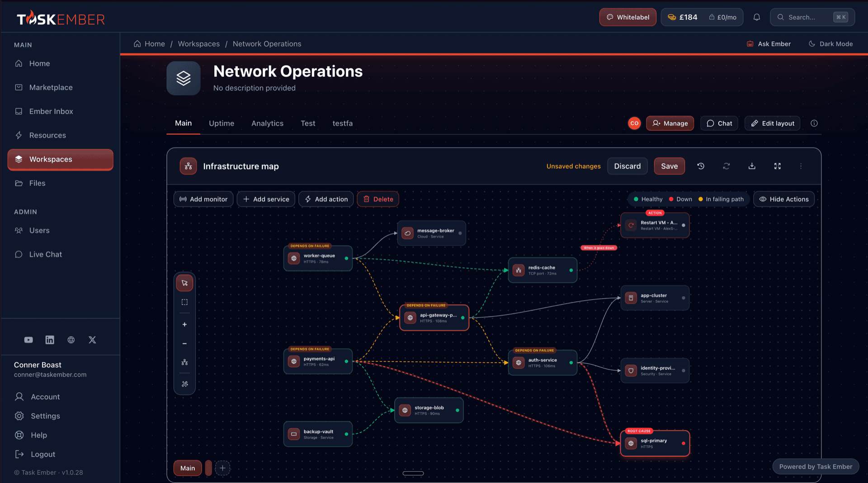Add a new canvas page with plus
The width and height of the screenshot is (868, 483).
(x=222, y=468)
